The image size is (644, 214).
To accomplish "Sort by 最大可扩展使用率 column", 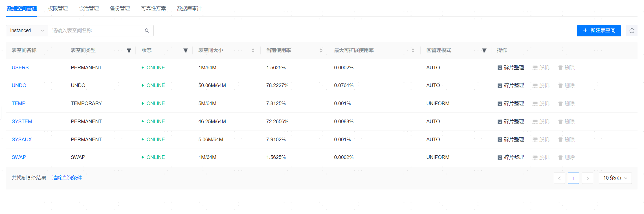I will [x=413, y=50].
